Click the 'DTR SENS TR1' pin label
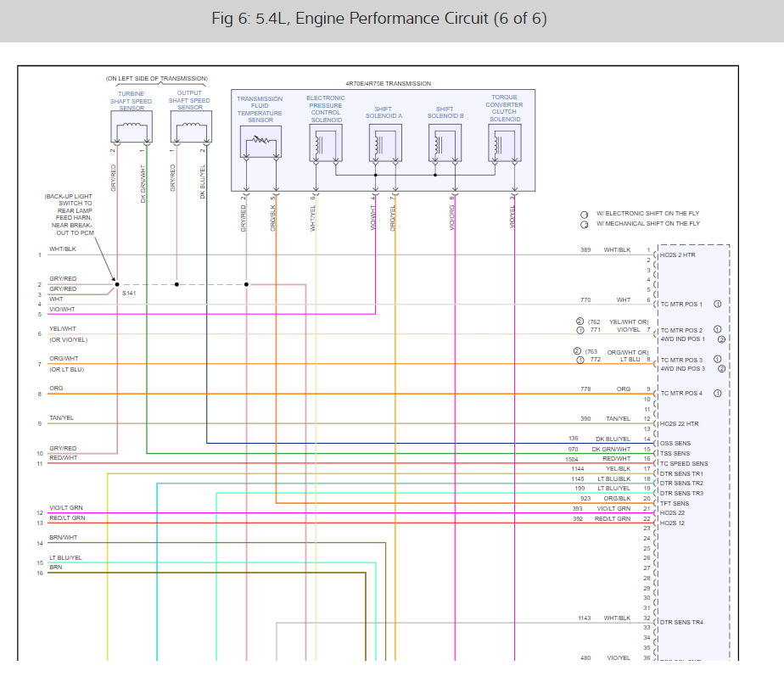Screen dimensions: 784x688 (x=681, y=474)
